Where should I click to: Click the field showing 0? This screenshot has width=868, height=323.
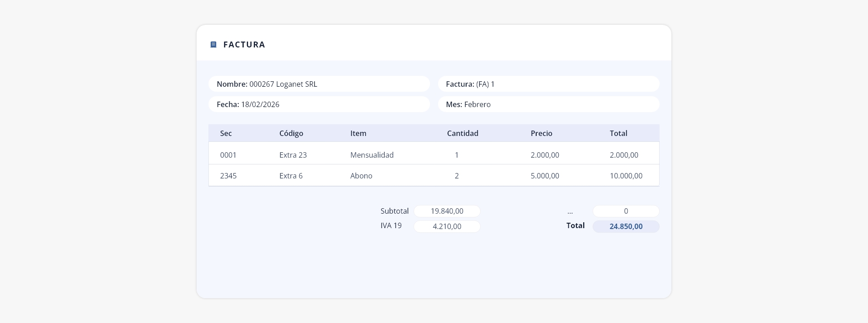tap(626, 211)
